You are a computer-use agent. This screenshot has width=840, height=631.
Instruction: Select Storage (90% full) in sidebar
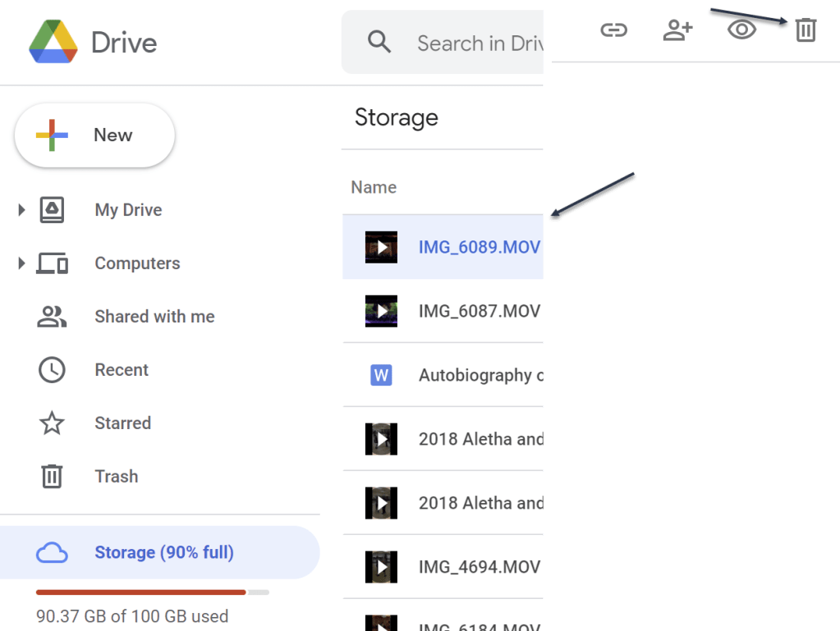point(163,552)
